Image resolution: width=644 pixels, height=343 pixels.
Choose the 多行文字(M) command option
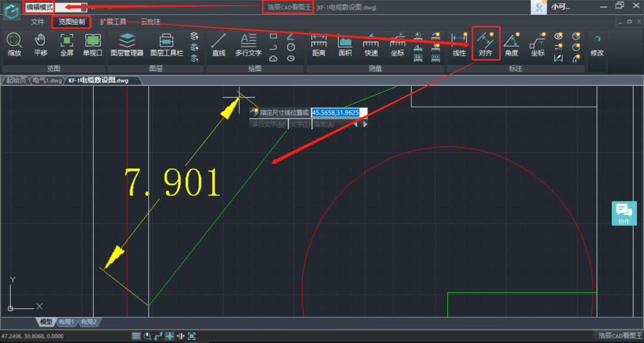coord(269,124)
